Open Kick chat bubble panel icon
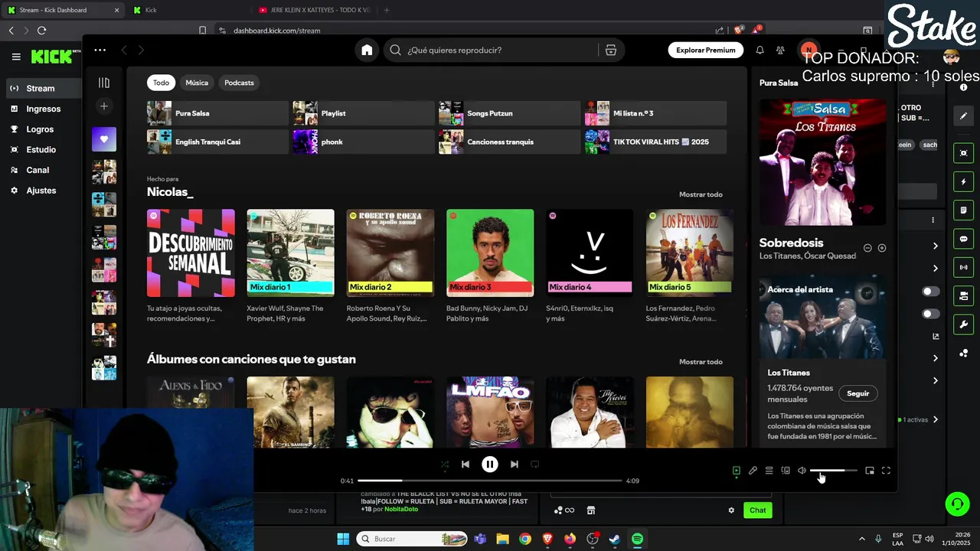 pyautogui.click(x=963, y=239)
